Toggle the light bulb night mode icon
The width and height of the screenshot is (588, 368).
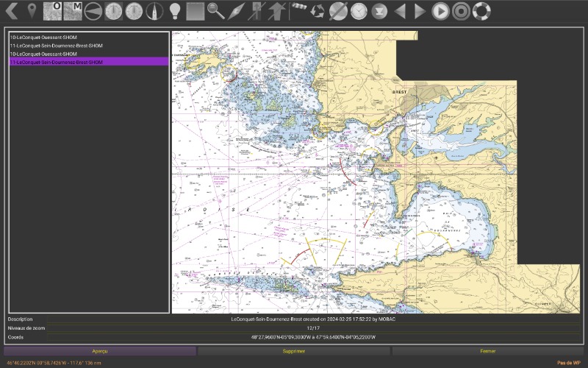click(174, 11)
